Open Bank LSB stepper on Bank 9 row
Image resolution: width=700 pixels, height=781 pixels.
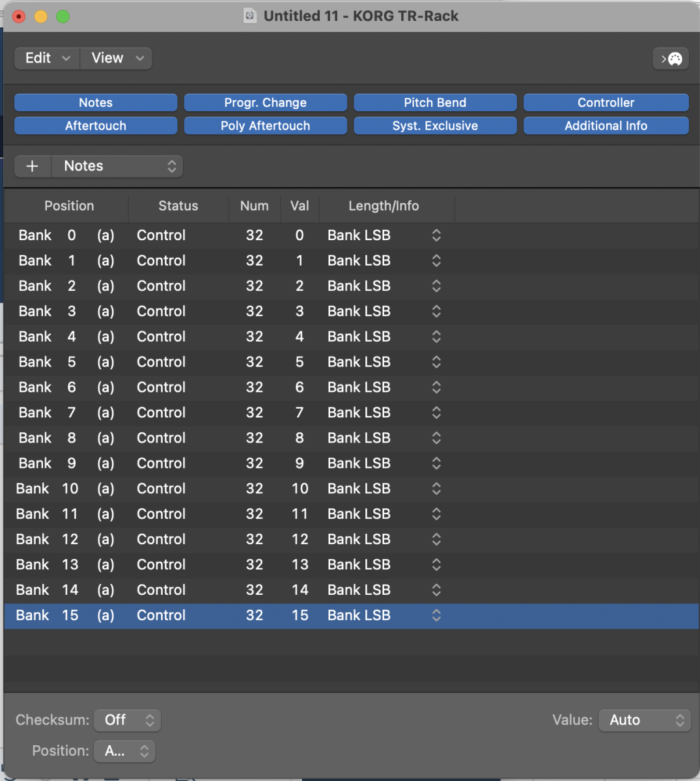436,464
